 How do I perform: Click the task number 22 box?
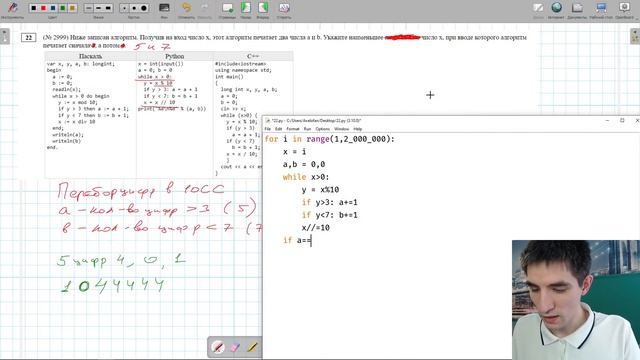tap(29, 38)
